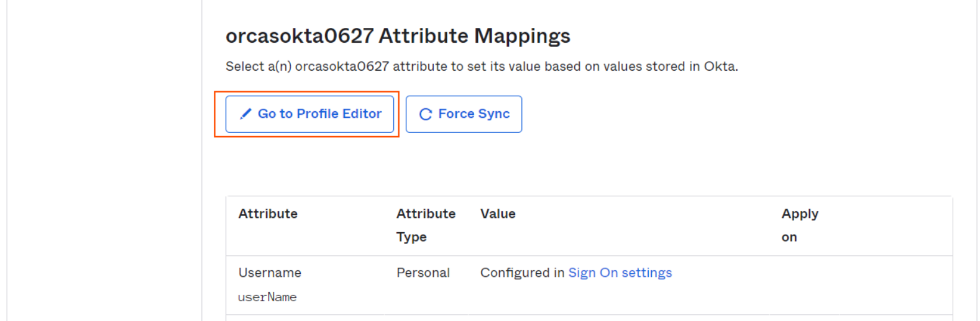Open the Sign On settings link
This screenshot has width=980, height=321.
coord(620,273)
